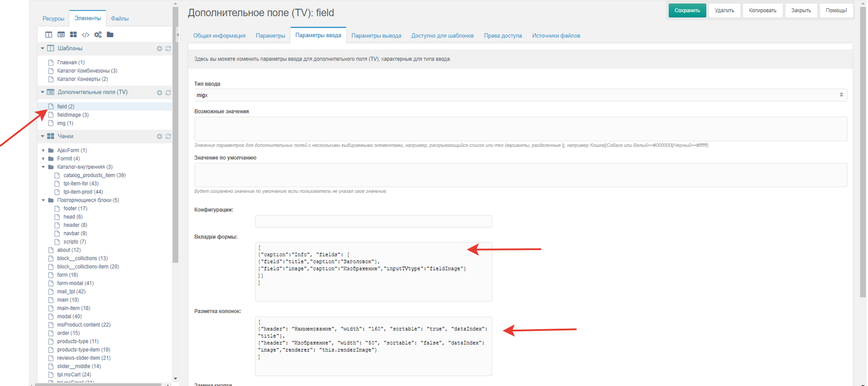Click the new snippet code icon
868x386 pixels.
[x=85, y=35]
